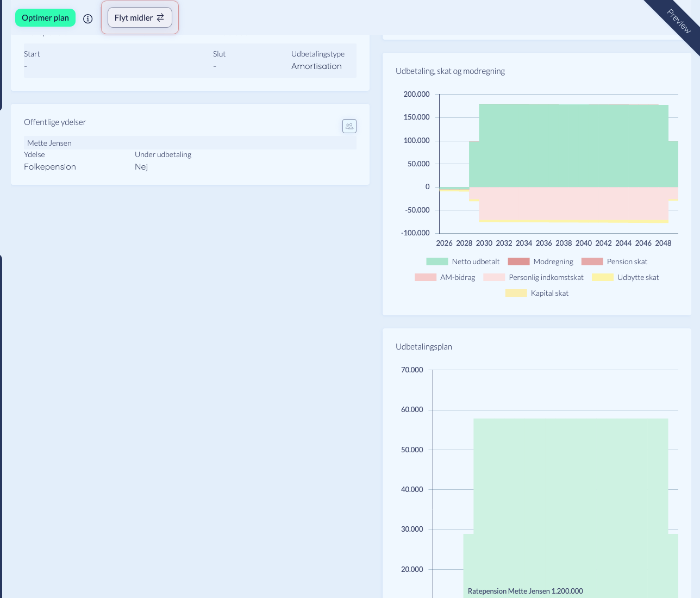The height and width of the screenshot is (598, 700).
Task: Click the Offentlige ydelser heading
Action: [x=55, y=122]
